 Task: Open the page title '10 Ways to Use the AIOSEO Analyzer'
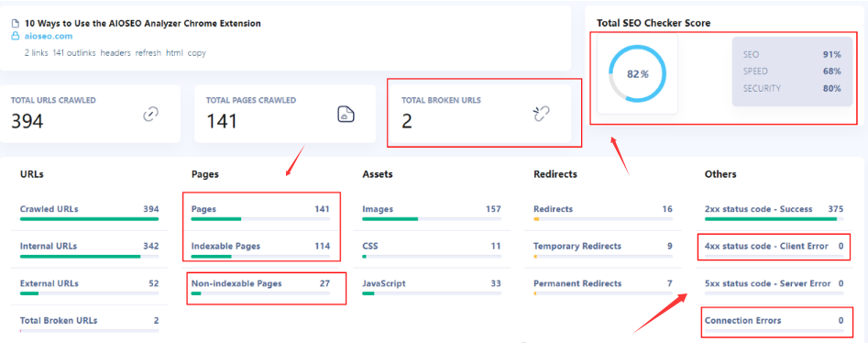[143, 24]
